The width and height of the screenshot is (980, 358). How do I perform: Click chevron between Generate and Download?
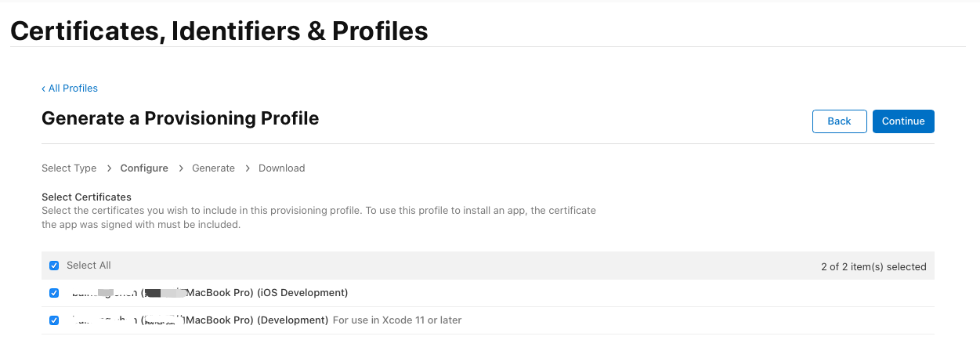pyautogui.click(x=248, y=168)
